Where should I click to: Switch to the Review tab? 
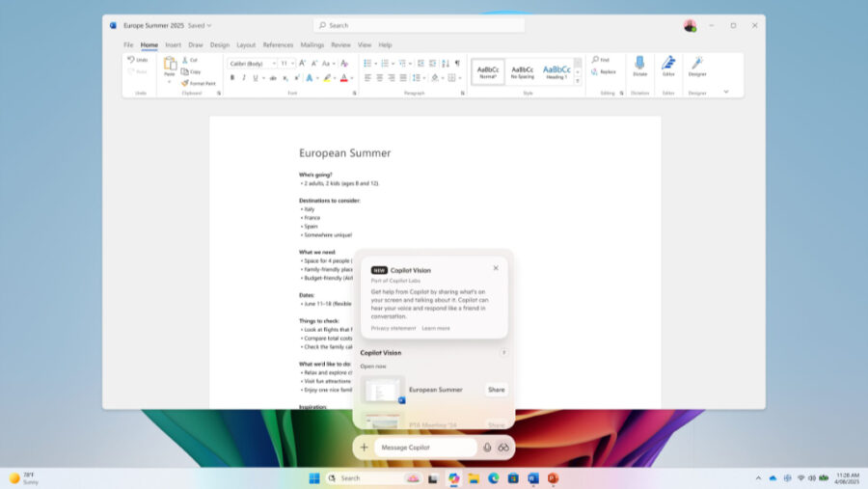point(340,45)
